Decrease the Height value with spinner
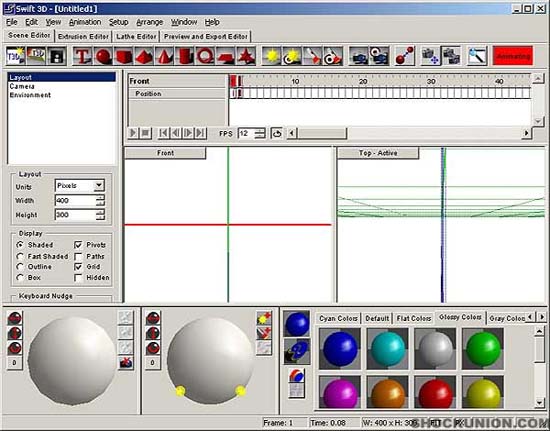550x431 pixels. click(x=100, y=218)
